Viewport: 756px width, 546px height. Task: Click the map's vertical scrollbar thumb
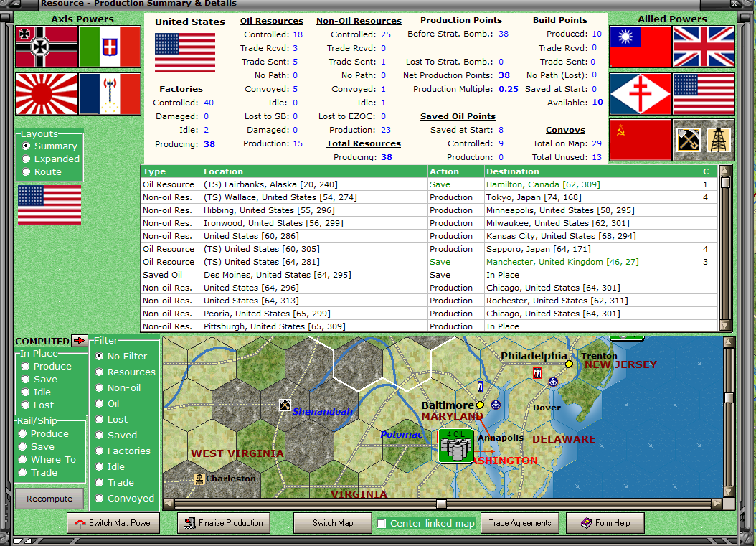coord(729,398)
